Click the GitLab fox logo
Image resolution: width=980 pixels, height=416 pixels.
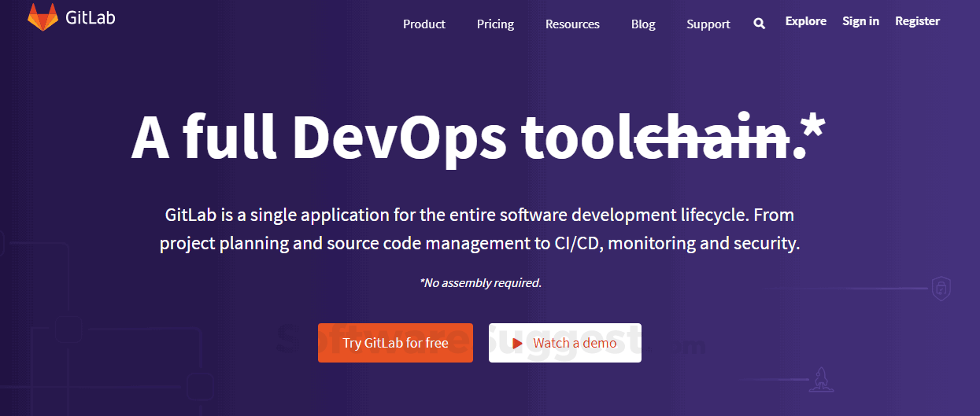43,17
